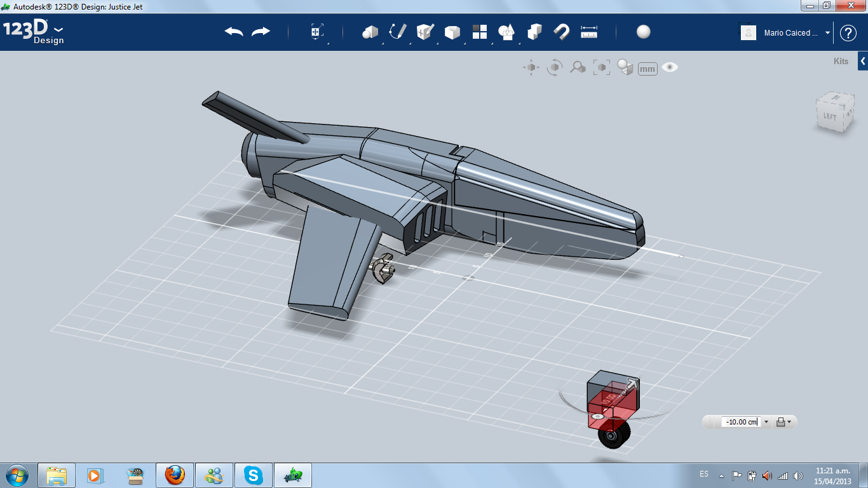Undo the last action with the Undo arrow
The width and height of the screenshot is (868, 488).
coord(234,32)
